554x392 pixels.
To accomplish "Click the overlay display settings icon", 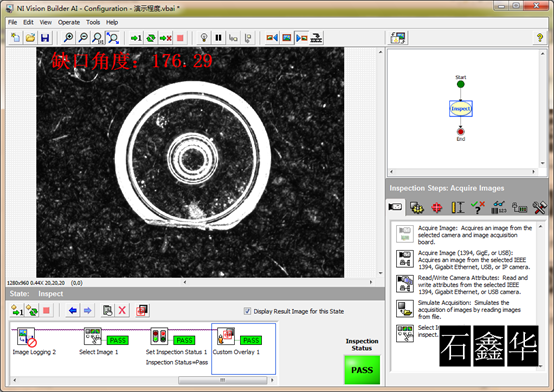I will point(142,311).
